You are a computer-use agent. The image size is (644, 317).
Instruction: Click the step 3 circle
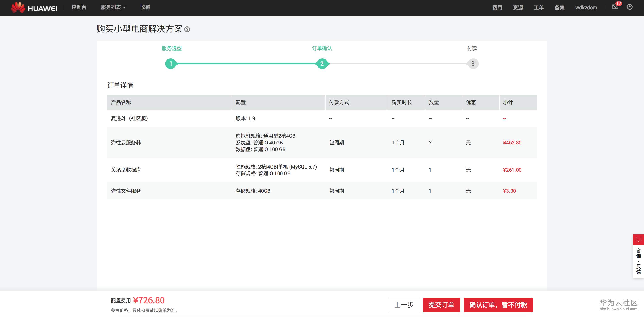(473, 64)
